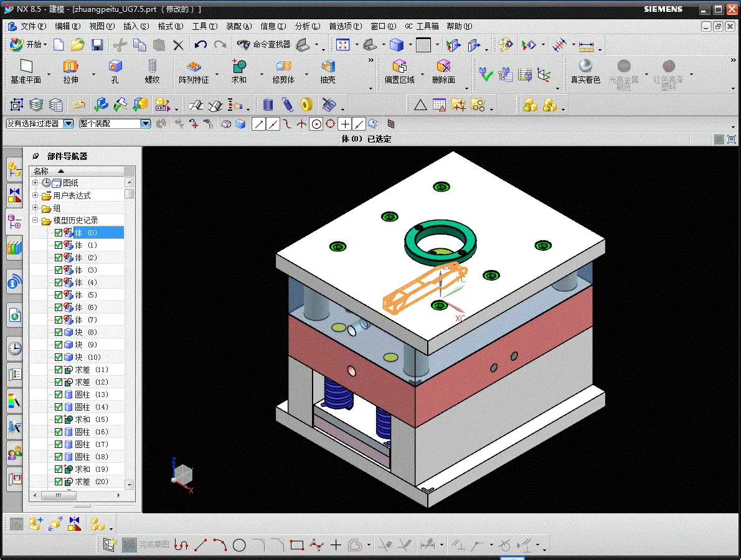Create a 基准平面 (Datum Plane)
741x560 pixels.
pyautogui.click(x=26, y=72)
